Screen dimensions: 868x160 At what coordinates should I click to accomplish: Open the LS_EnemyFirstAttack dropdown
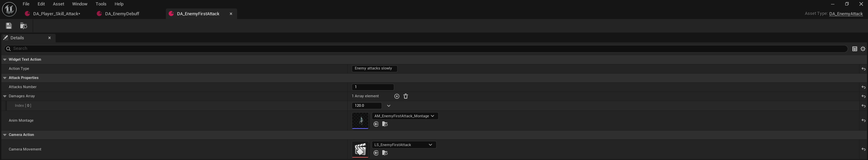404,145
